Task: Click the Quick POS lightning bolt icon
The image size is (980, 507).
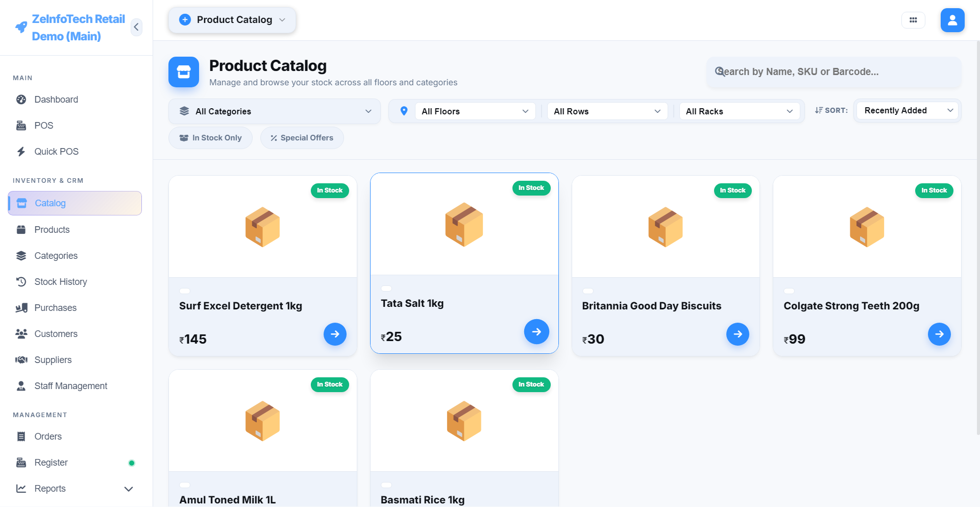Action: (x=21, y=152)
